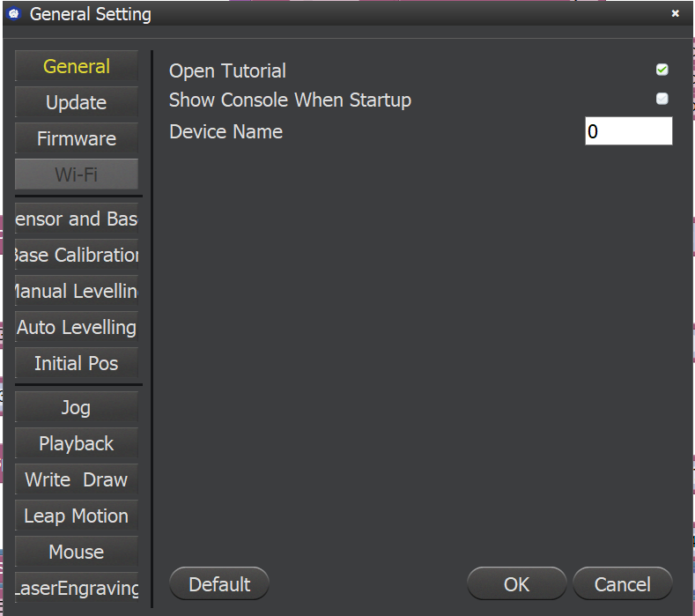
Task: Click the app icon in title bar
Action: click(x=14, y=14)
